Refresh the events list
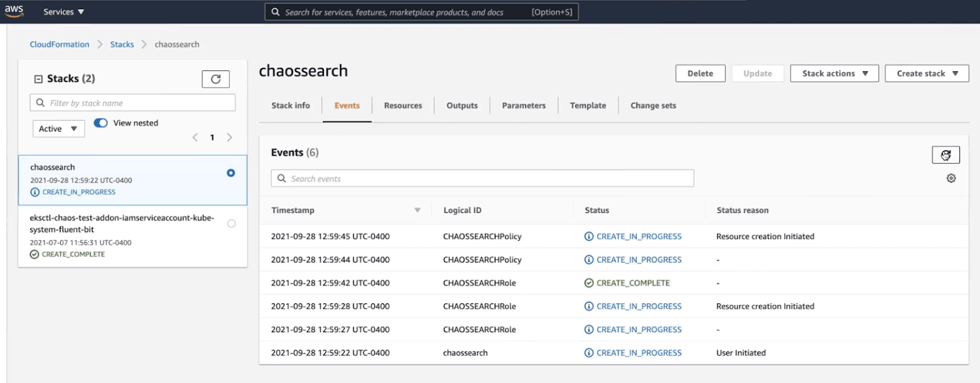 click(x=946, y=155)
